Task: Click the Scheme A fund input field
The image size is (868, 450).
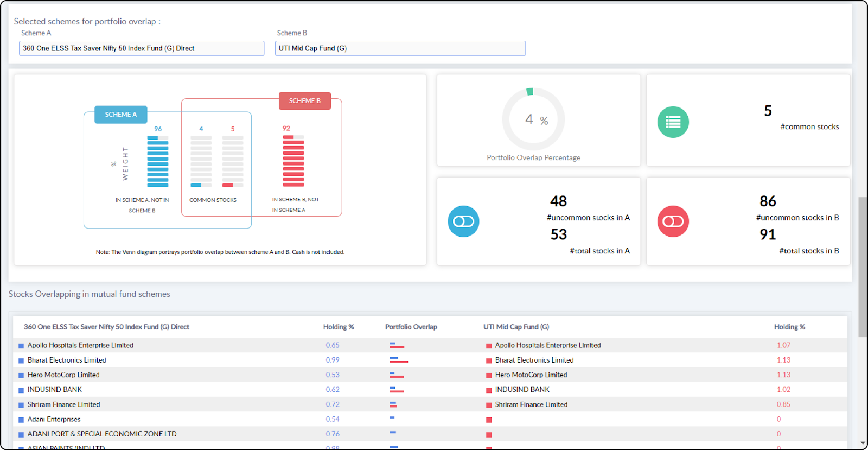Action: 142,48
